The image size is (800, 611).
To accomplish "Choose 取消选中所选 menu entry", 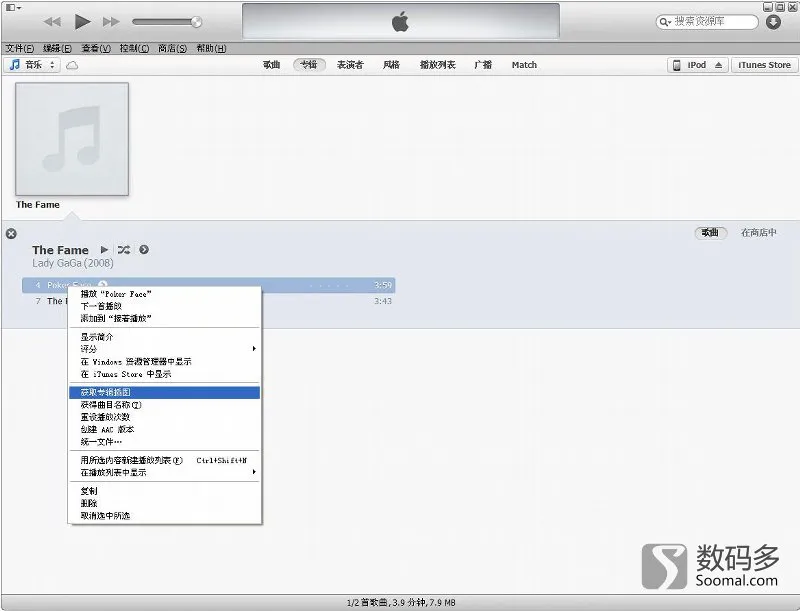I will 164,516.
